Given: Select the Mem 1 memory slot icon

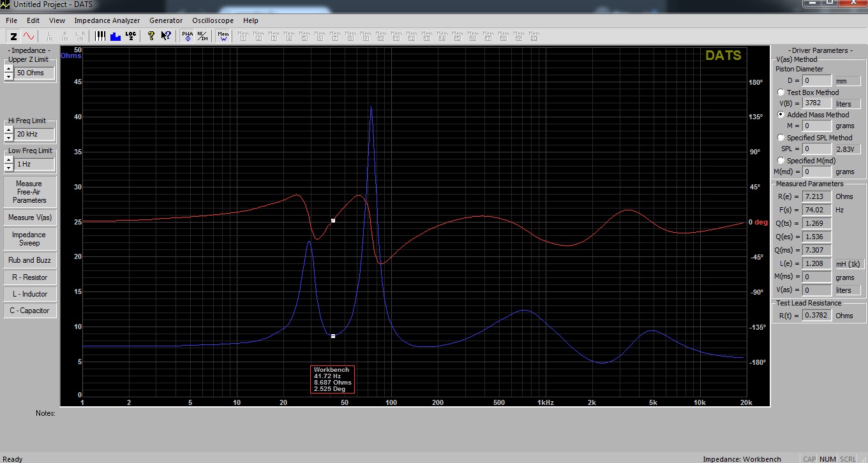Looking at the screenshot, I should coord(243,36).
